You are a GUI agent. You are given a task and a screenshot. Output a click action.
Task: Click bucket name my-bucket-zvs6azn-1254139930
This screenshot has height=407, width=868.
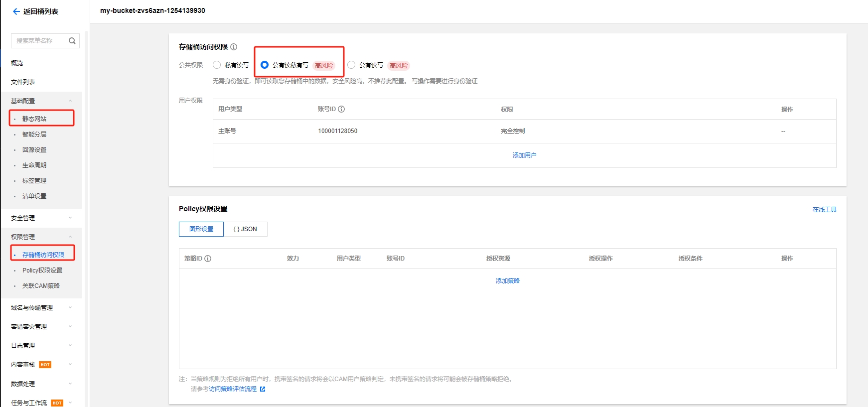pos(152,10)
